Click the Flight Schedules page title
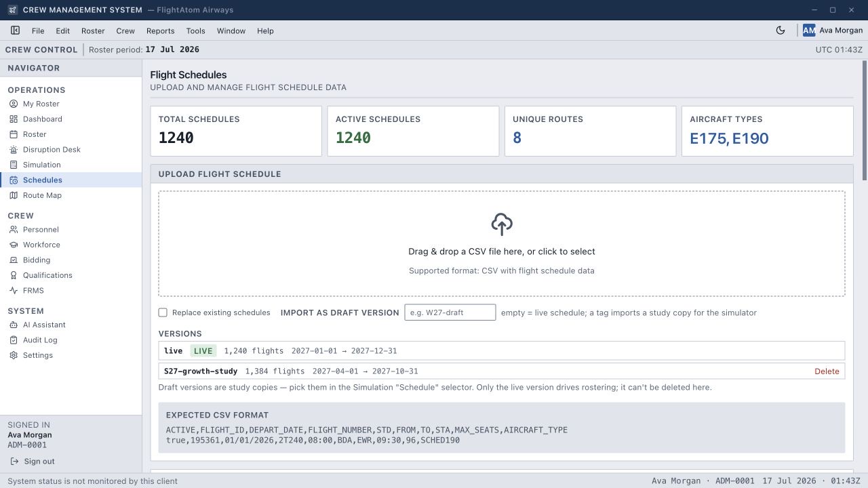The image size is (868, 488). (x=189, y=75)
